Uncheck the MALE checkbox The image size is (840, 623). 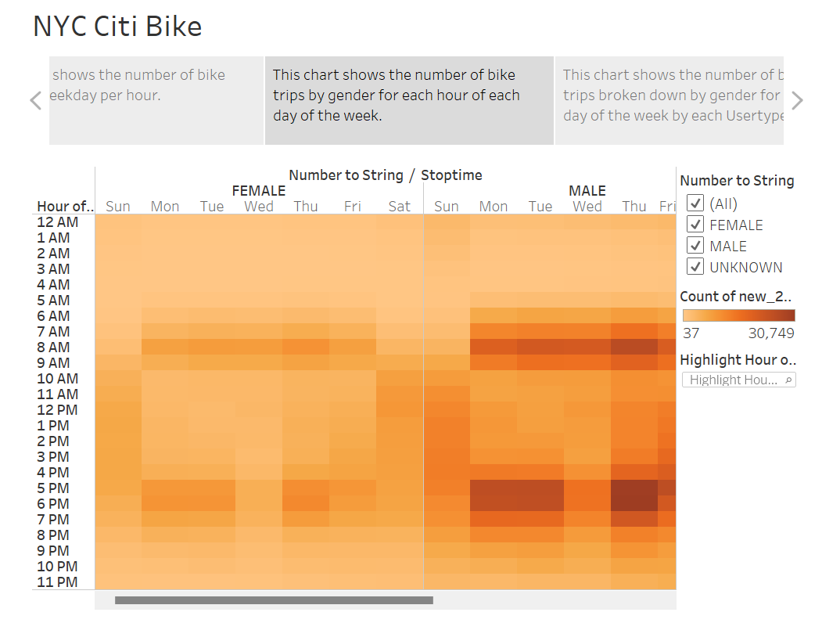695,245
